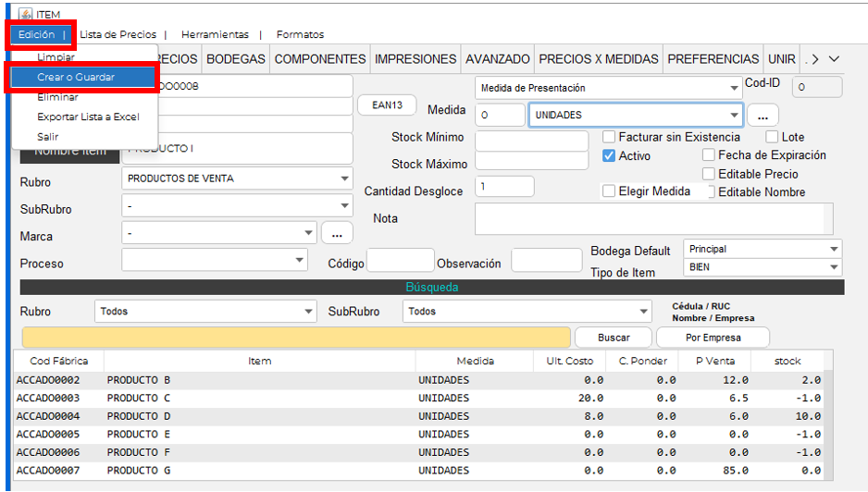Click the Buscar button
Screen dimensions: 868x492
614,338
